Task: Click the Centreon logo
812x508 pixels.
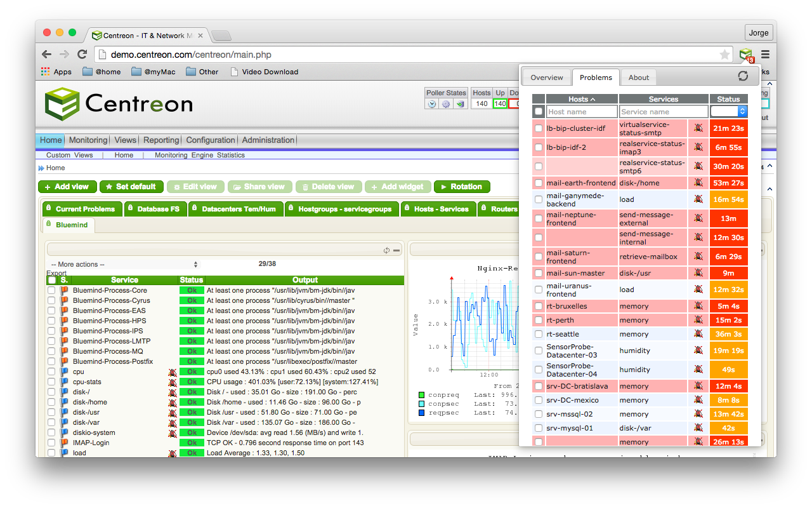Action: tap(119, 104)
